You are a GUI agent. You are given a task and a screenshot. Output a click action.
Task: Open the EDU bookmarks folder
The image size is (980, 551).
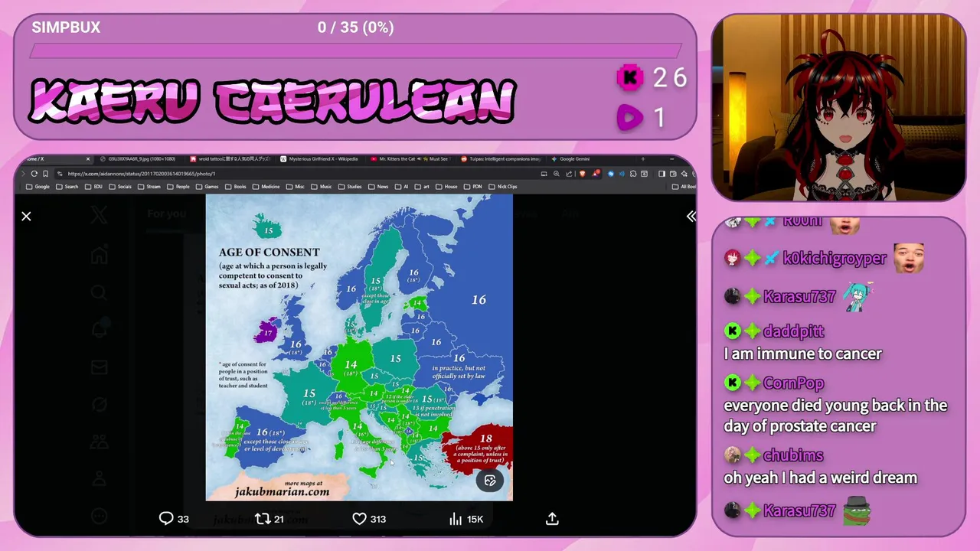click(x=93, y=187)
